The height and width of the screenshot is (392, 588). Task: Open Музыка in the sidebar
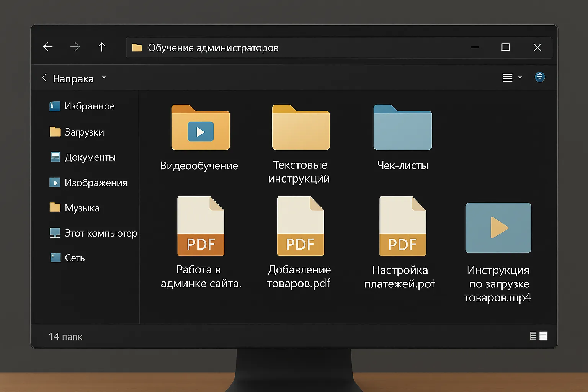pyautogui.click(x=75, y=208)
